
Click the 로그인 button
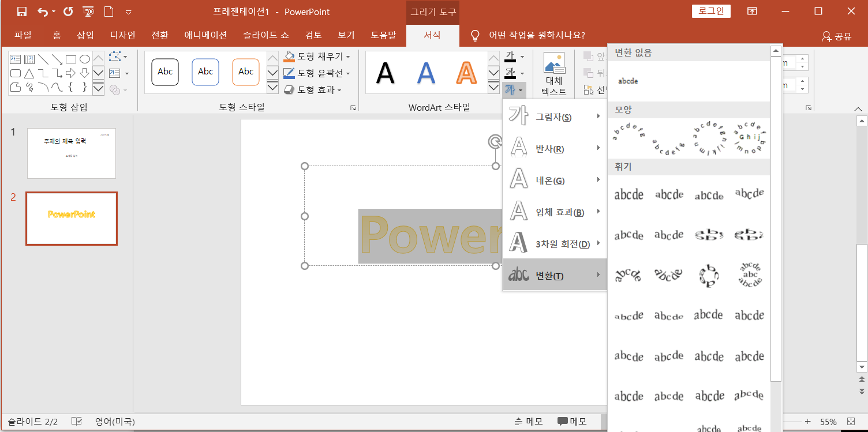point(711,11)
